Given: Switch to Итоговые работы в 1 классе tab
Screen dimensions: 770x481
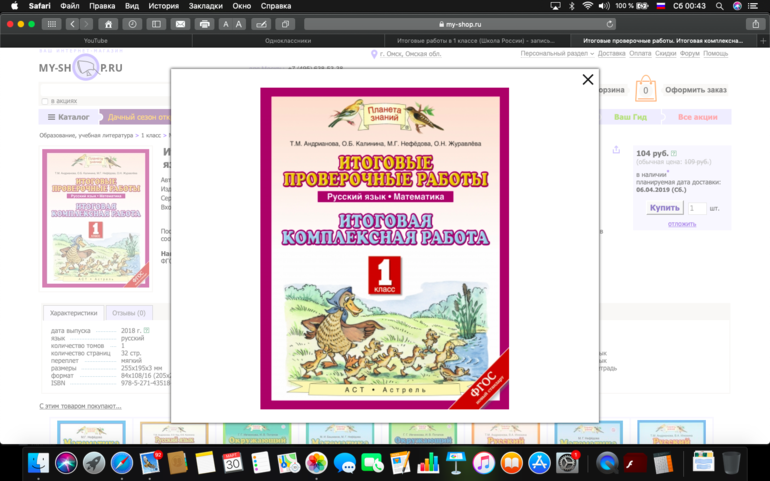Looking at the screenshot, I should pos(475,41).
